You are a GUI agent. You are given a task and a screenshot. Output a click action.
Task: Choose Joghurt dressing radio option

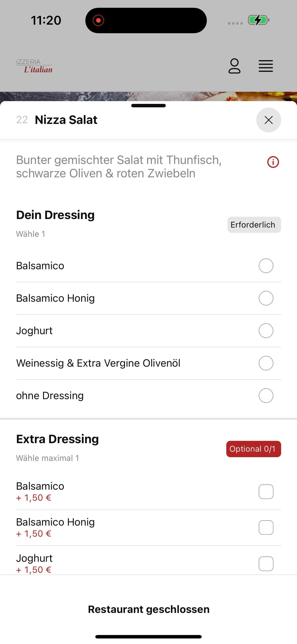266,331
